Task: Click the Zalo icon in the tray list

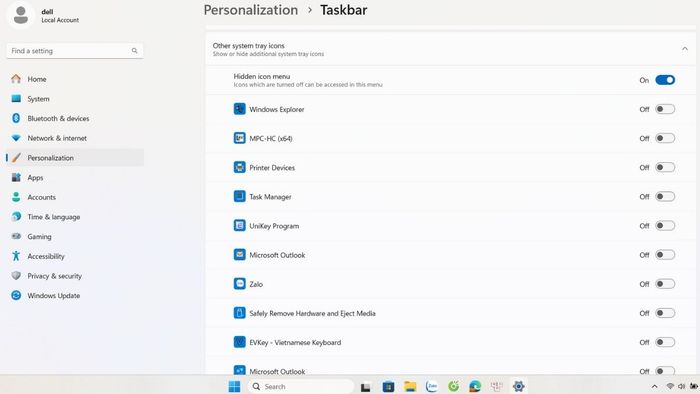Action: tap(240, 284)
